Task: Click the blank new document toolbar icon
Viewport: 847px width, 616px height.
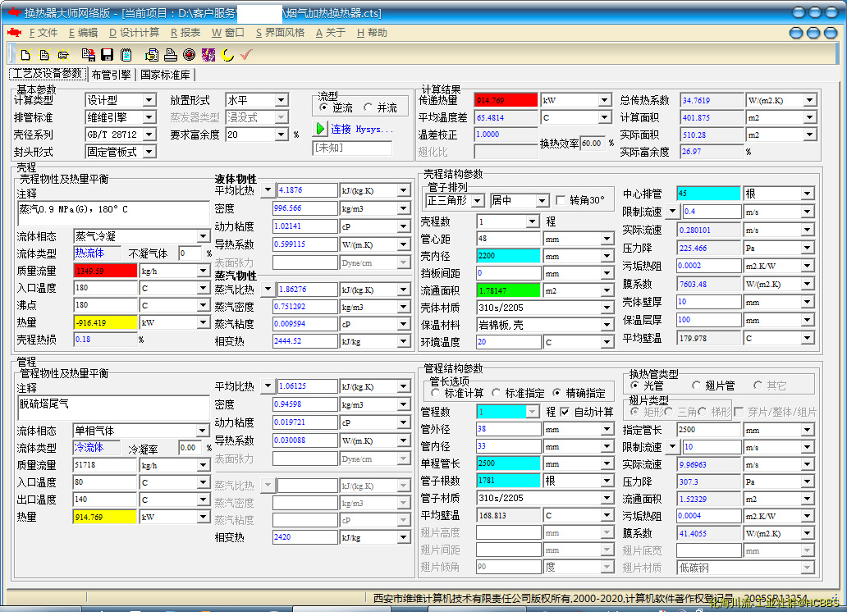Action: click(25, 54)
